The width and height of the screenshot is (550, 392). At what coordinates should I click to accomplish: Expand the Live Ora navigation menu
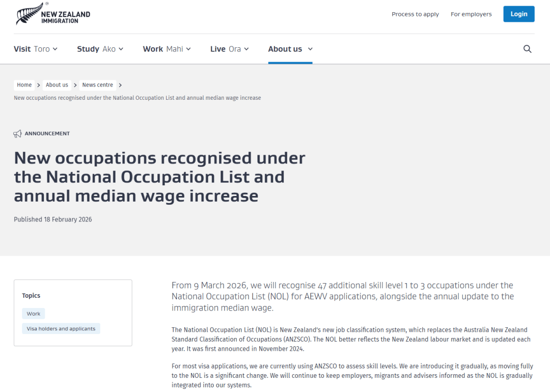[x=229, y=49]
